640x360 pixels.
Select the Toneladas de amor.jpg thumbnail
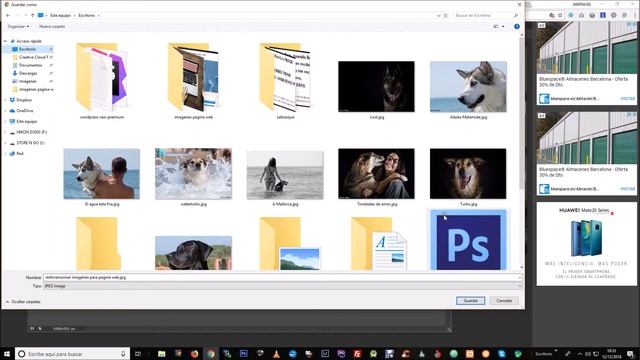(x=376, y=174)
